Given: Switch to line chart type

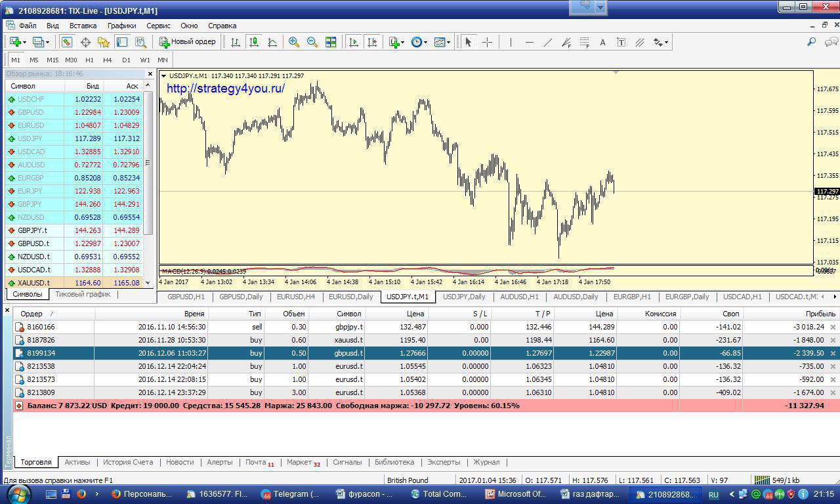Looking at the screenshot, I should [272, 42].
